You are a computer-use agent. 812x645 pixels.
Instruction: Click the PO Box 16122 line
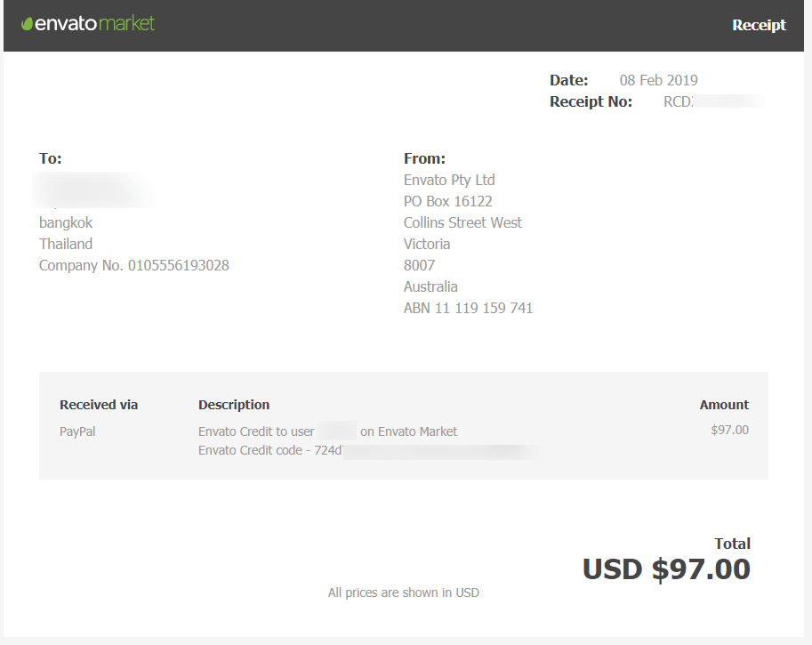447,201
